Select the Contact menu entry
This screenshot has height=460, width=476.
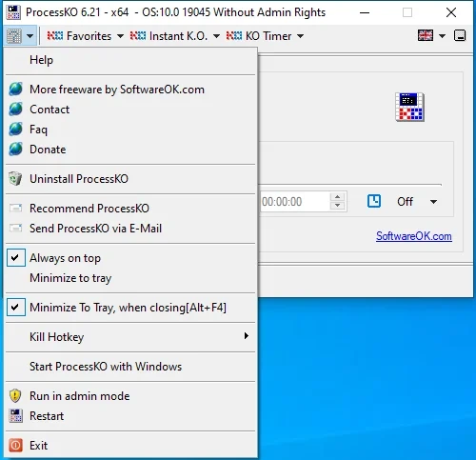(x=130, y=110)
